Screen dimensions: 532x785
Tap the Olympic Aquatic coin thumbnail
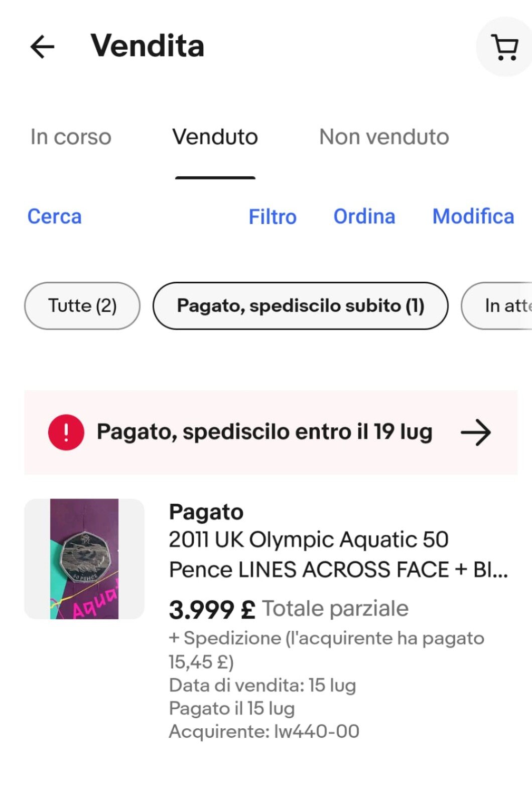pyautogui.click(x=84, y=558)
